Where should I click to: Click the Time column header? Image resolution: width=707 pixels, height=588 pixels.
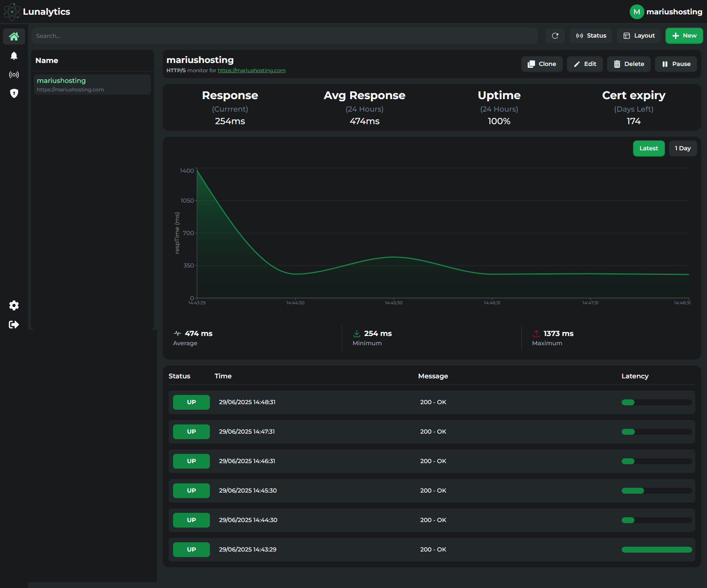tap(223, 376)
